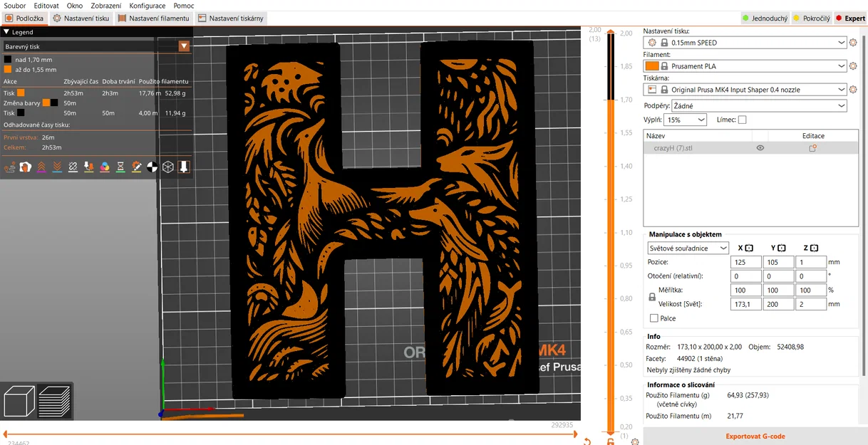Open the Zobrazení menu
This screenshot has height=445, width=868.
(x=106, y=6)
